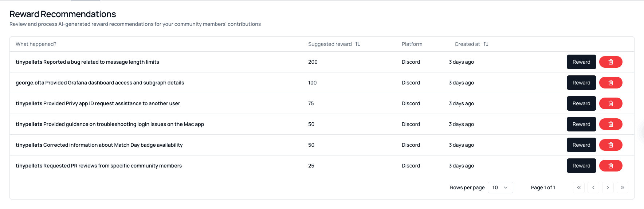
Task: Go to the previous page
Action: (593, 188)
